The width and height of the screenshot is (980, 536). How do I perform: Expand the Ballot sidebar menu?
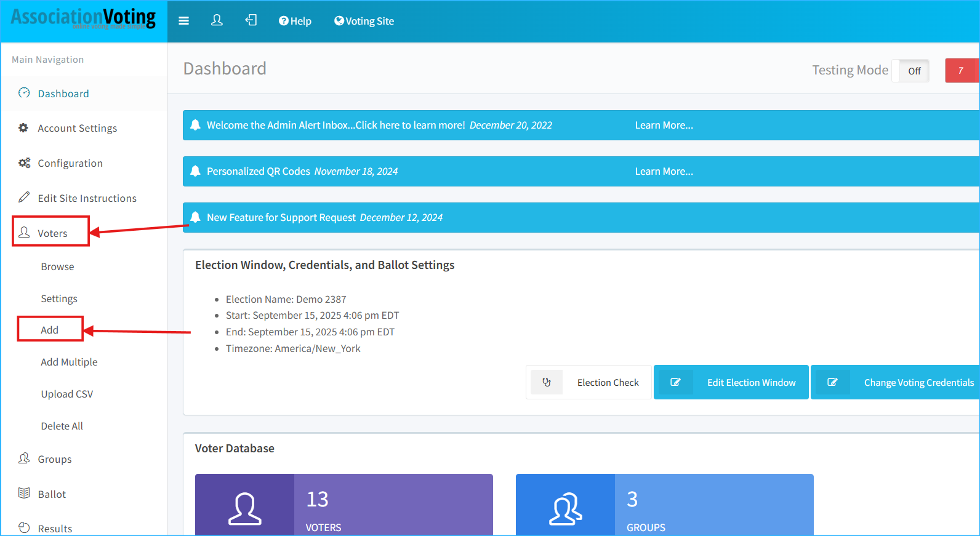click(52, 494)
